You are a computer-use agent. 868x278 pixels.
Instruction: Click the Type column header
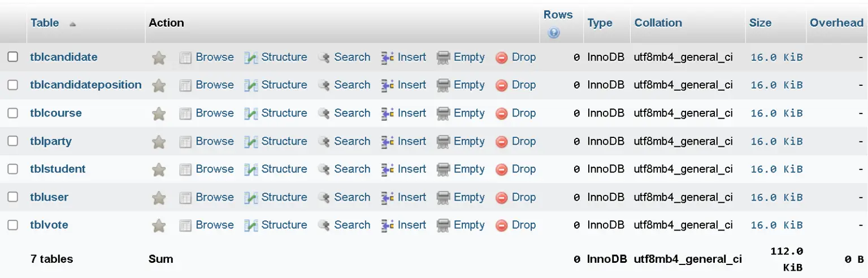600,23
